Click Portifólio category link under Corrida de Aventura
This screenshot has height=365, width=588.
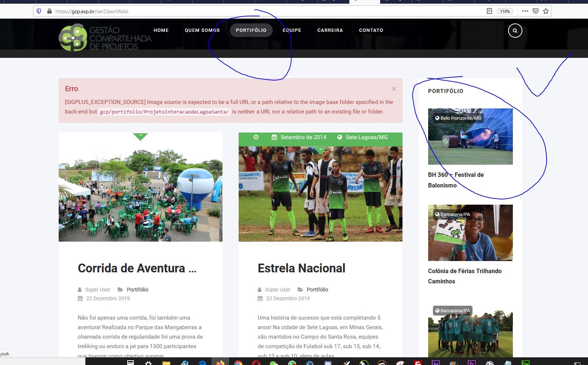point(137,290)
